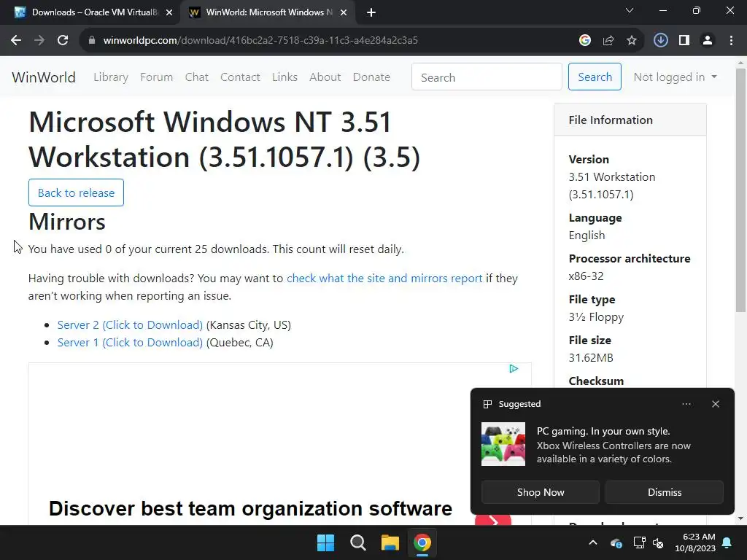Open a new browser tab

pyautogui.click(x=371, y=12)
